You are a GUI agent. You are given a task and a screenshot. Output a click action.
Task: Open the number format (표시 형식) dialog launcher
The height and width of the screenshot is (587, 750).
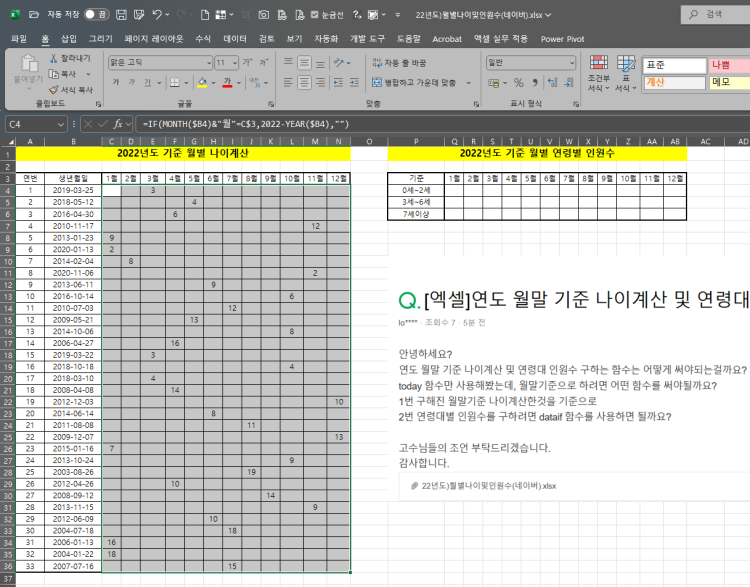pyautogui.click(x=576, y=104)
